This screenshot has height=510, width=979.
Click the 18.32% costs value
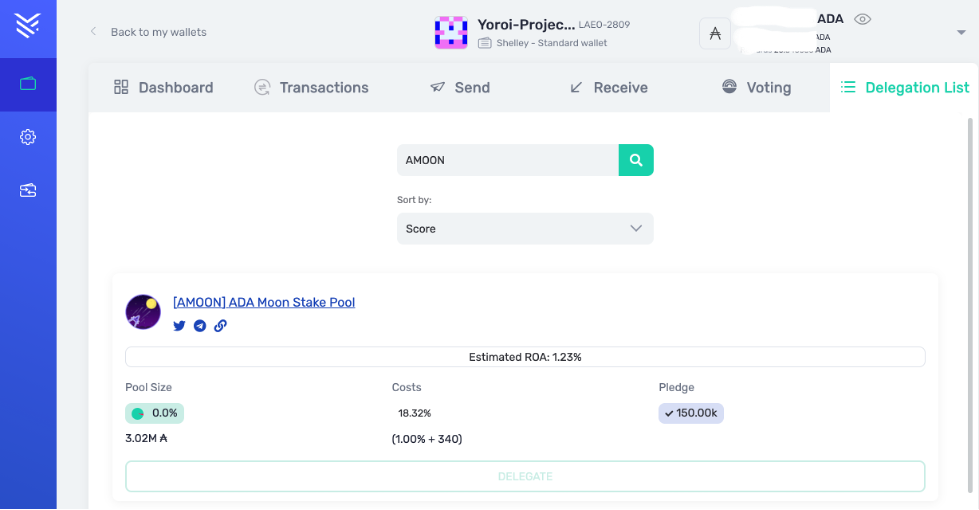click(x=415, y=413)
